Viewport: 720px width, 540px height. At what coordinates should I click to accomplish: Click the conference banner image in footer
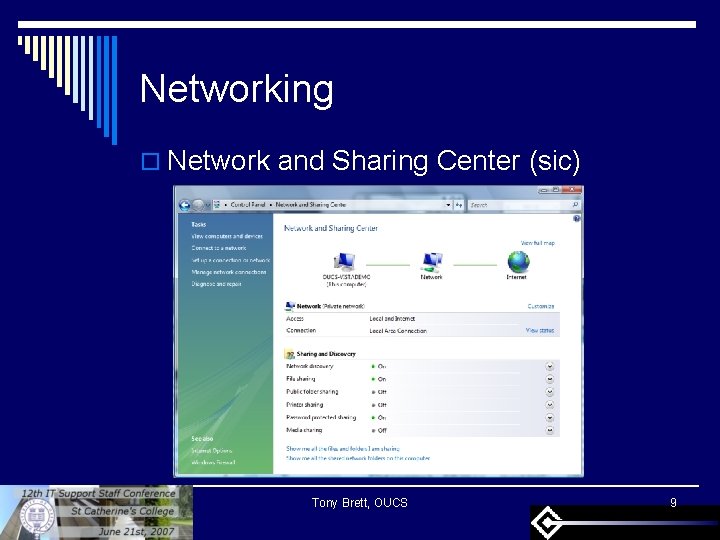[x=96, y=512]
